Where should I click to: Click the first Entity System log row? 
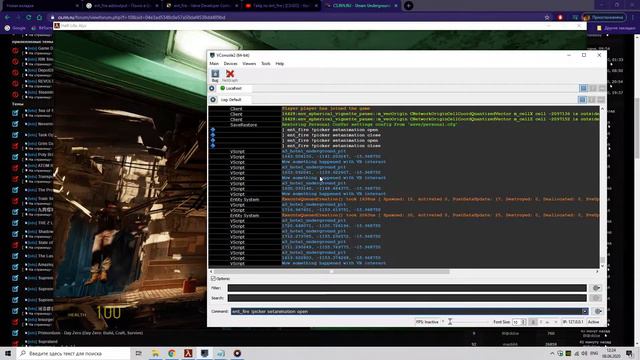coord(404,199)
